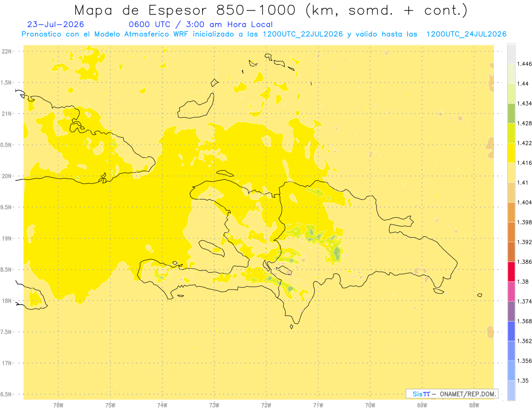Click the longitude label '69W'

422,405
